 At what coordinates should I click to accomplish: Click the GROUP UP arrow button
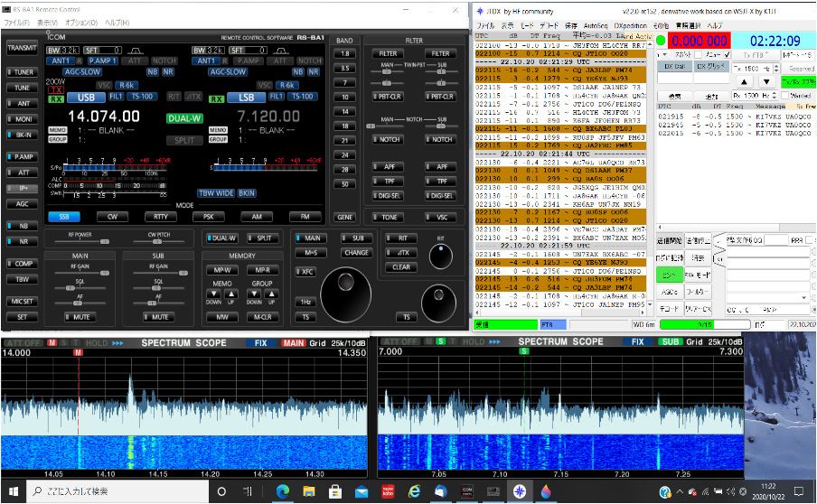click(271, 294)
